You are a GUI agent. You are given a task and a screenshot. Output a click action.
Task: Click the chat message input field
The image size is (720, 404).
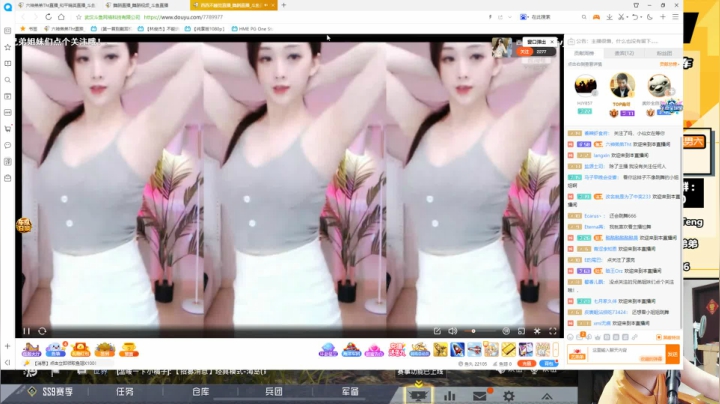pos(626,354)
